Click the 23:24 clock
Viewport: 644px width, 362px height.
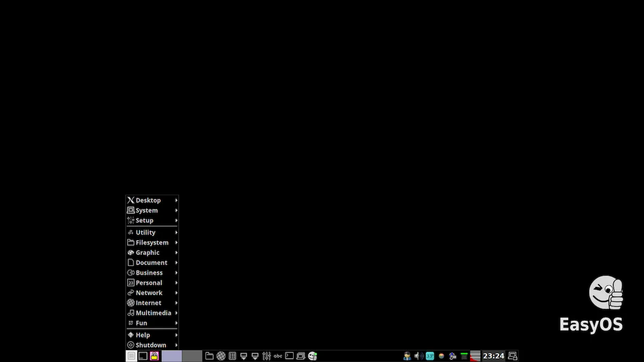[x=494, y=356]
